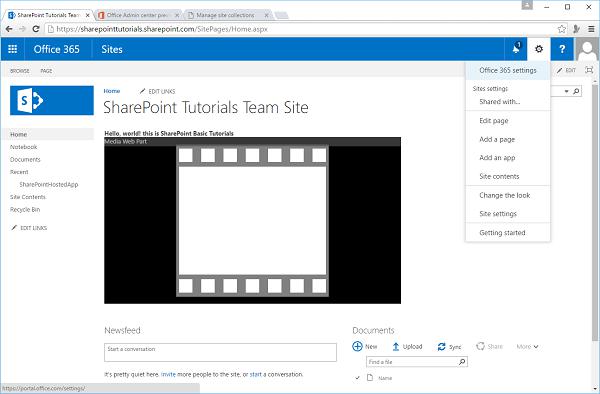The height and width of the screenshot is (394, 600).
Task: Toggle the select-all checkmark in Documents
Action: (357, 378)
